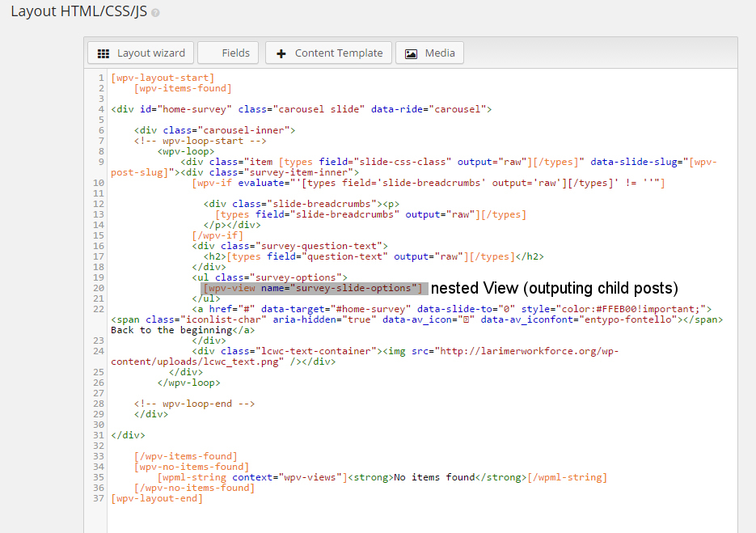Click the [wpv-if evaluate shortcode on line 10
756x533 pixels.
(429, 183)
